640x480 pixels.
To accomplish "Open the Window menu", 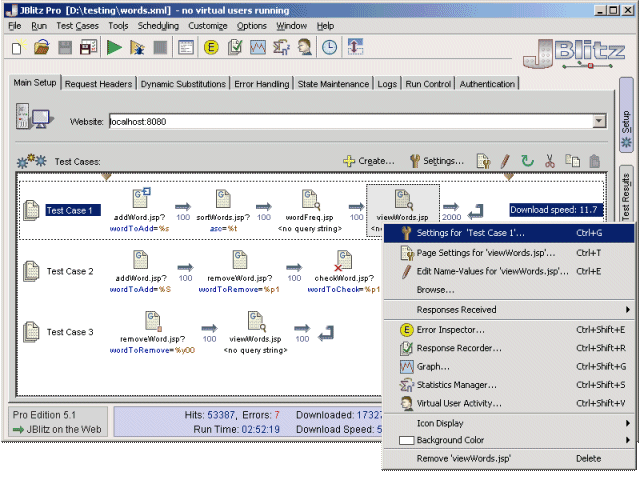I will tap(291, 26).
